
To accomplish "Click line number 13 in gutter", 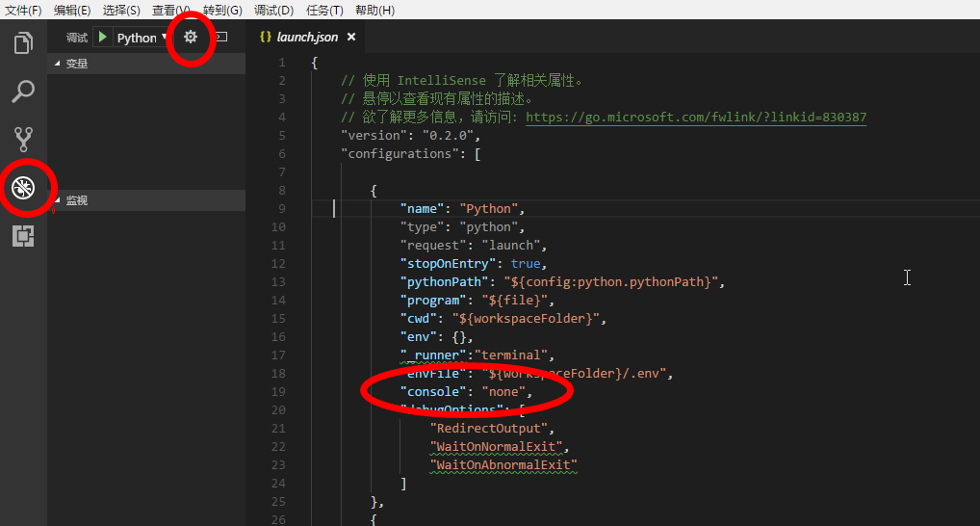I will pos(278,281).
